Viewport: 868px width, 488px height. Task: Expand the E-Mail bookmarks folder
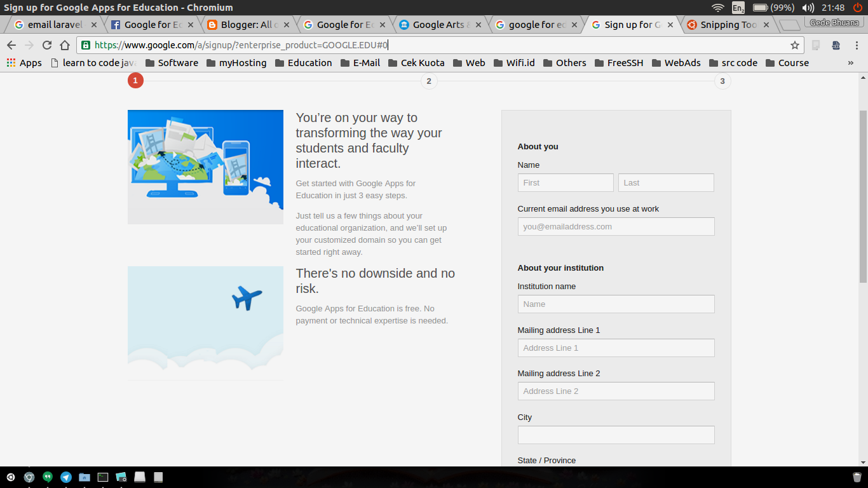(360, 63)
